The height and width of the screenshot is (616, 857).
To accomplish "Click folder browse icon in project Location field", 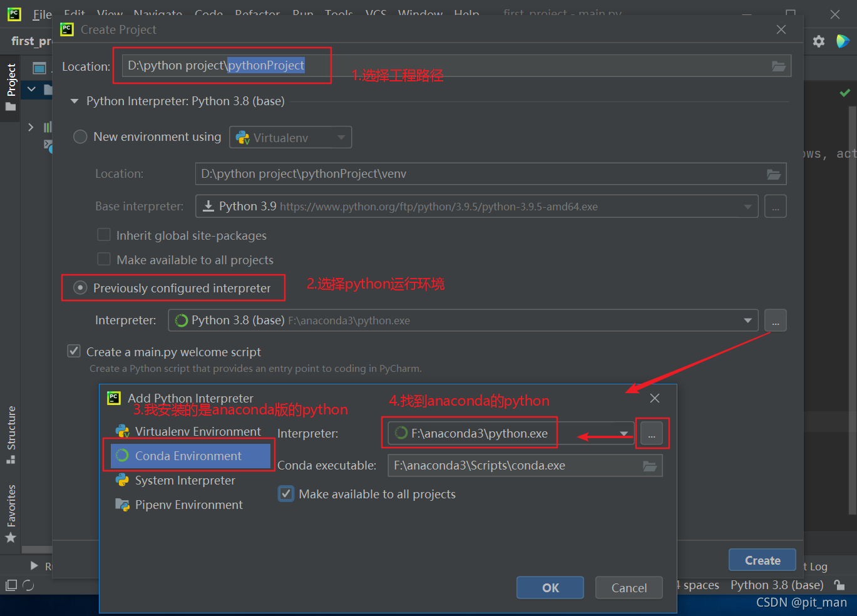I will click(x=778, y=66).
